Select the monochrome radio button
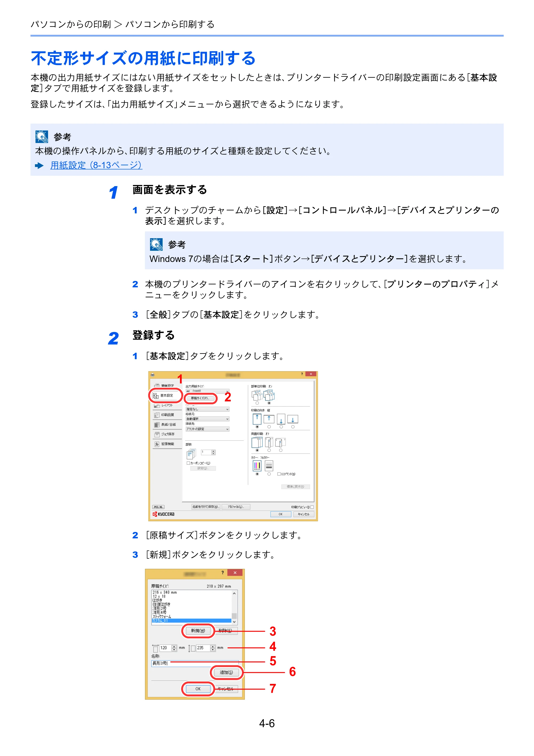The width and height of the screenshot is (534, 756). pyautogui.click(x=269, y=474)
